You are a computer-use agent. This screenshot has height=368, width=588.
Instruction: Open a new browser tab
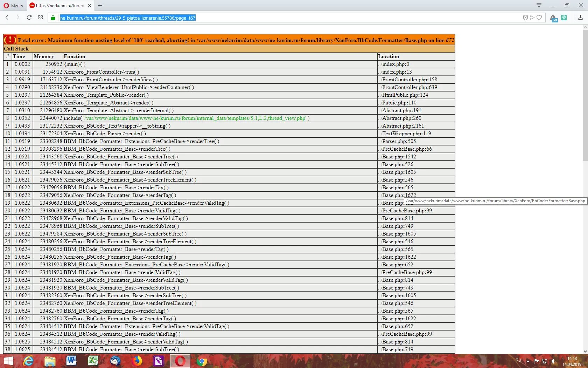pos(100,6)
